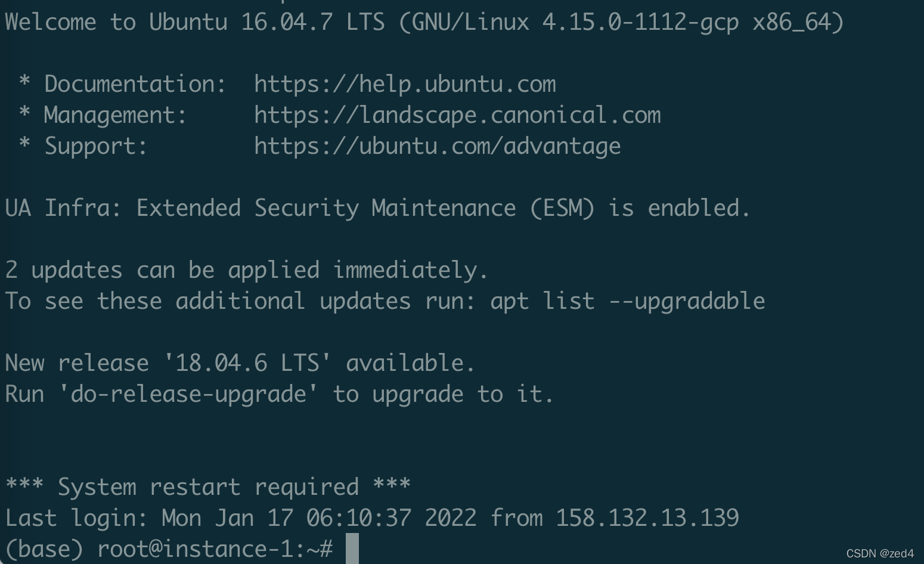Open the ubuntu.com/advantage support link
This screenshot has height=564, width=924.
[438, 146]
